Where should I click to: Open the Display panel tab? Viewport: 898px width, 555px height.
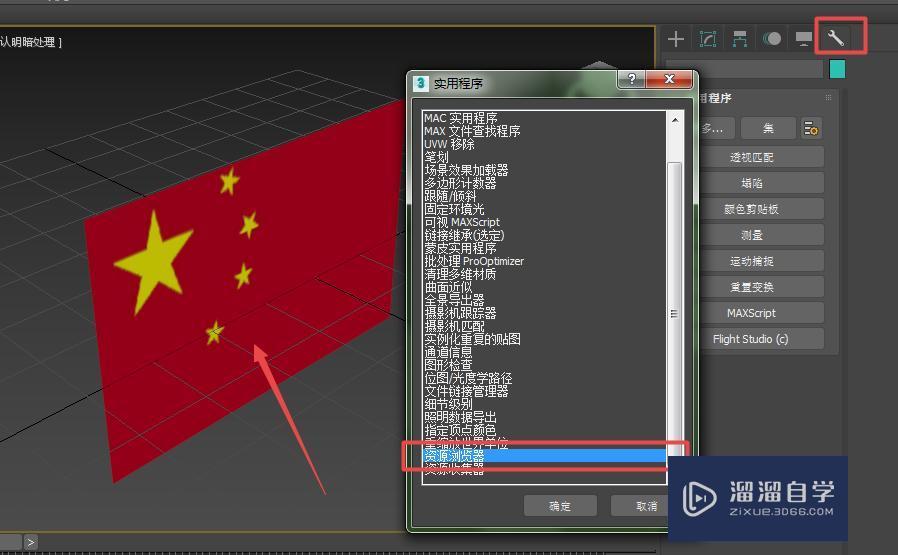click(804, 39)
